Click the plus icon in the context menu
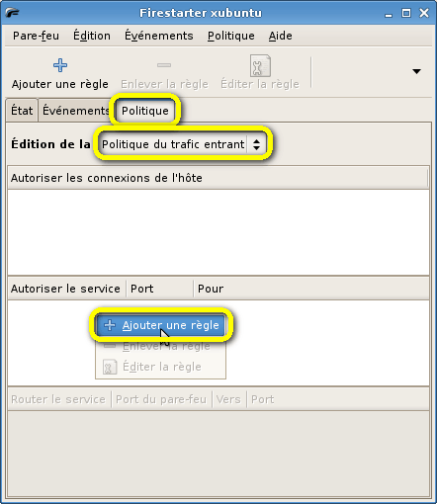The width and height of the screenshot is (437, 504). [110, 325]
